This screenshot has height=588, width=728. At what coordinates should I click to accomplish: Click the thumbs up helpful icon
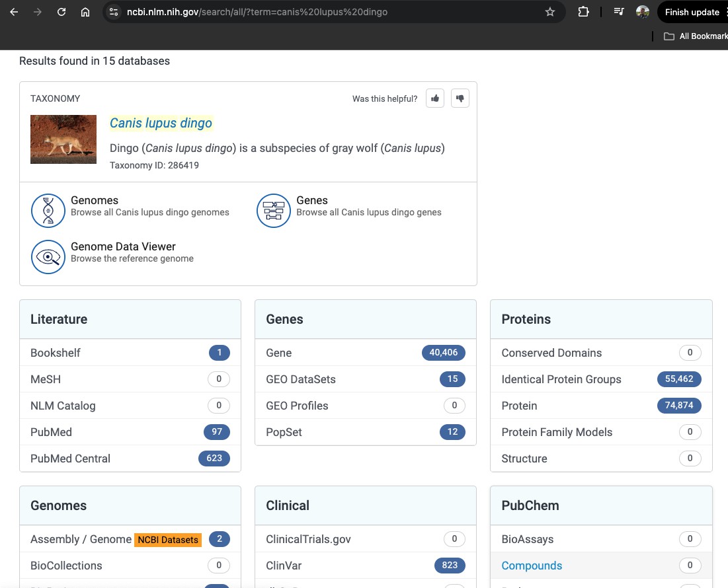click(x=435, y=98)
